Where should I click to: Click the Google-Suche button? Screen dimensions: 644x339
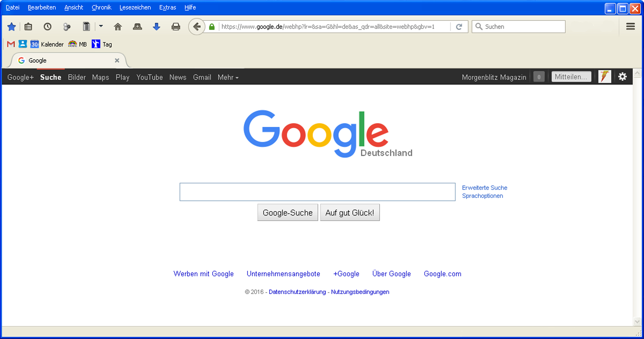coord(288,212)
